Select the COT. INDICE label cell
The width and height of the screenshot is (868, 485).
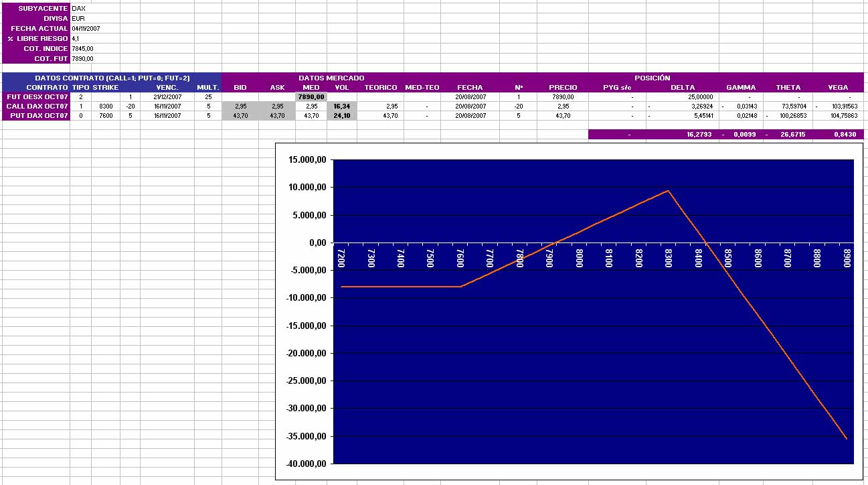[36, 49]
